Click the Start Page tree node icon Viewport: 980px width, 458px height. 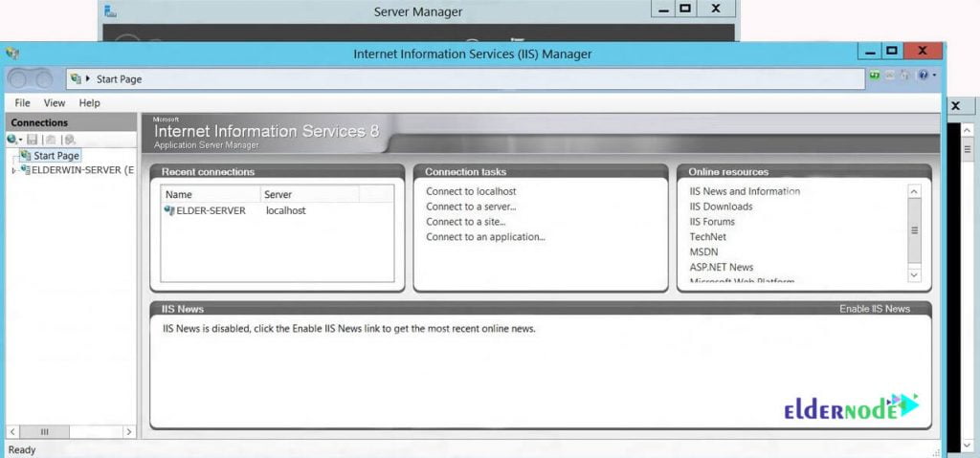[26, 155]
